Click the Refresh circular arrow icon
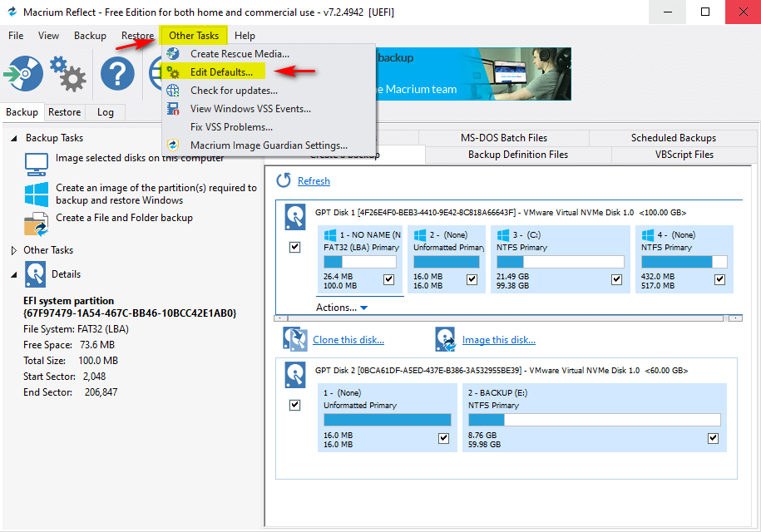Screen dimensions: 761x532 coord(284,180)
